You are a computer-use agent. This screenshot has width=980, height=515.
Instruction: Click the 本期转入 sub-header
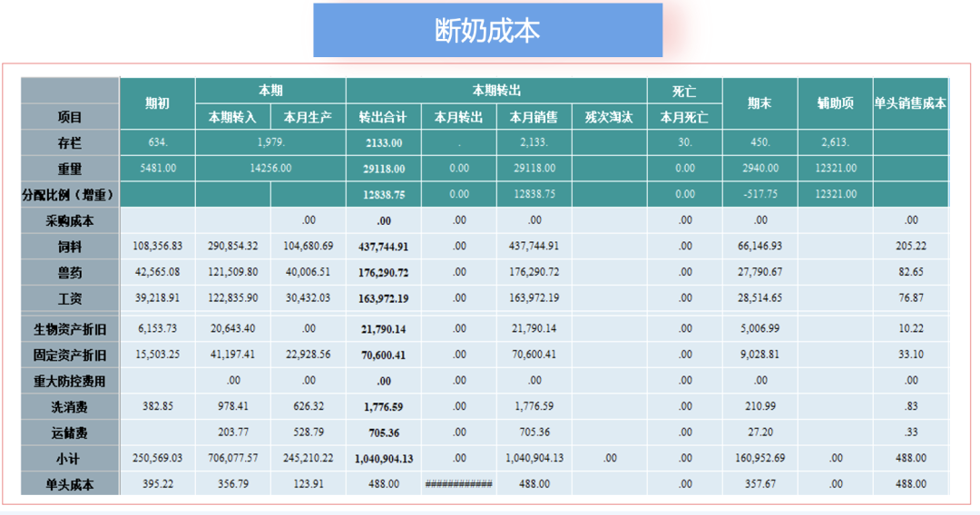tap(232, 117)
